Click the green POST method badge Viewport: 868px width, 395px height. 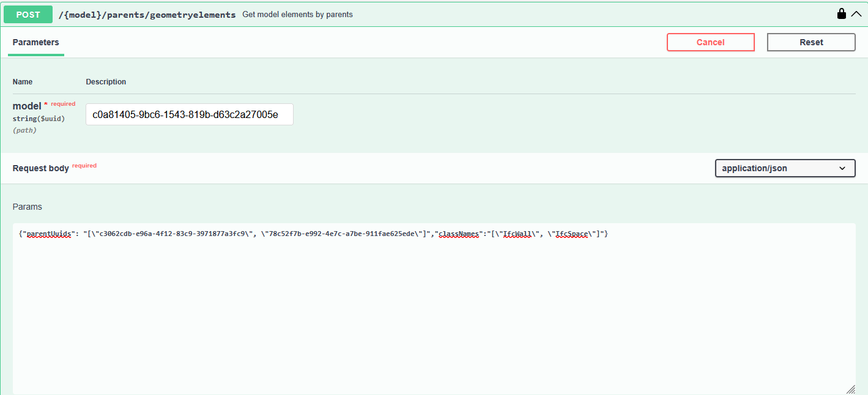pyautogui.click(x=28, y=14)
